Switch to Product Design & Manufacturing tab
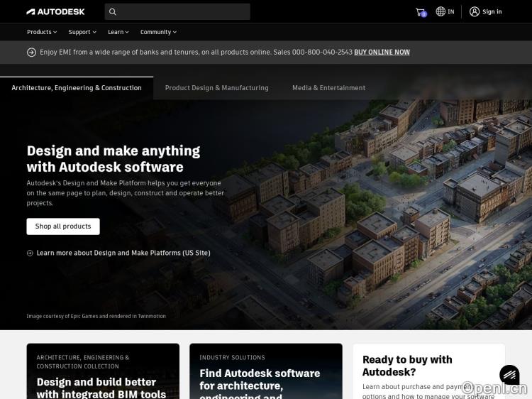The image size is (532, 399). click(216, 88)
